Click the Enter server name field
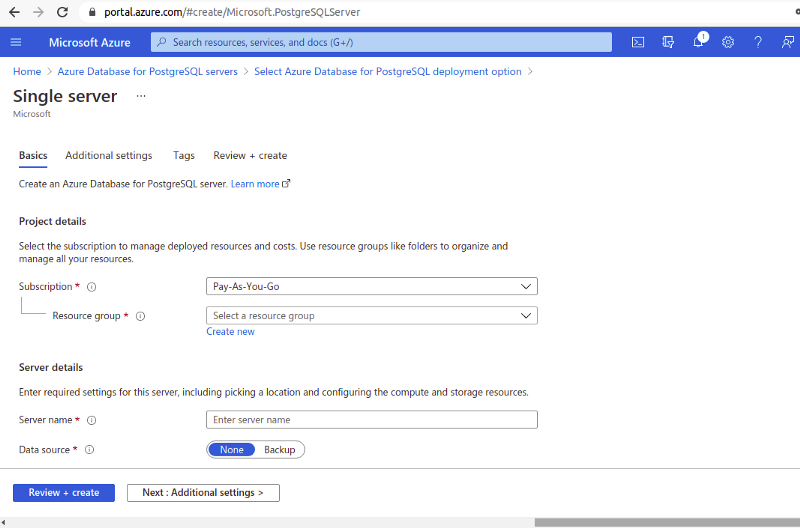This screenshot has width=800, height=528. click(371, 420)
